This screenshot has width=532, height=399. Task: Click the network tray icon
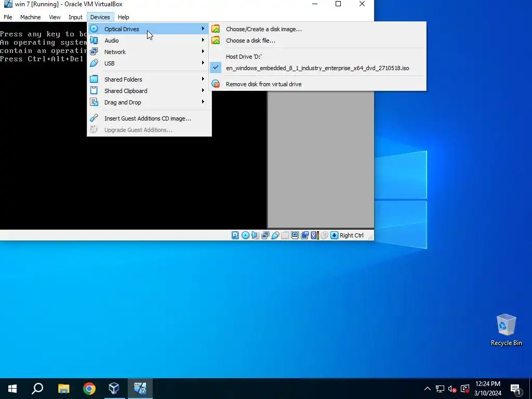(x=440, y=389)
